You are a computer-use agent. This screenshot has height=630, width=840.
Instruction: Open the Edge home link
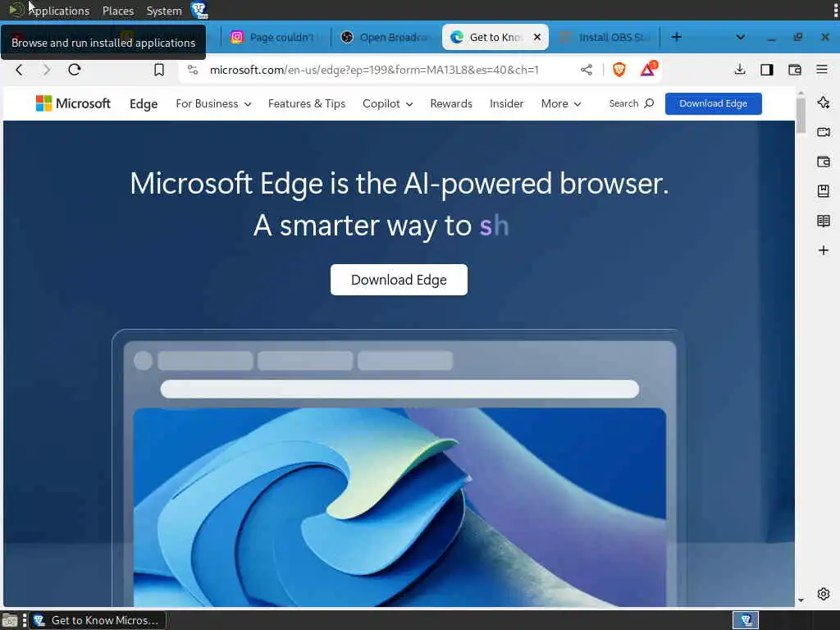pos(144,104)
